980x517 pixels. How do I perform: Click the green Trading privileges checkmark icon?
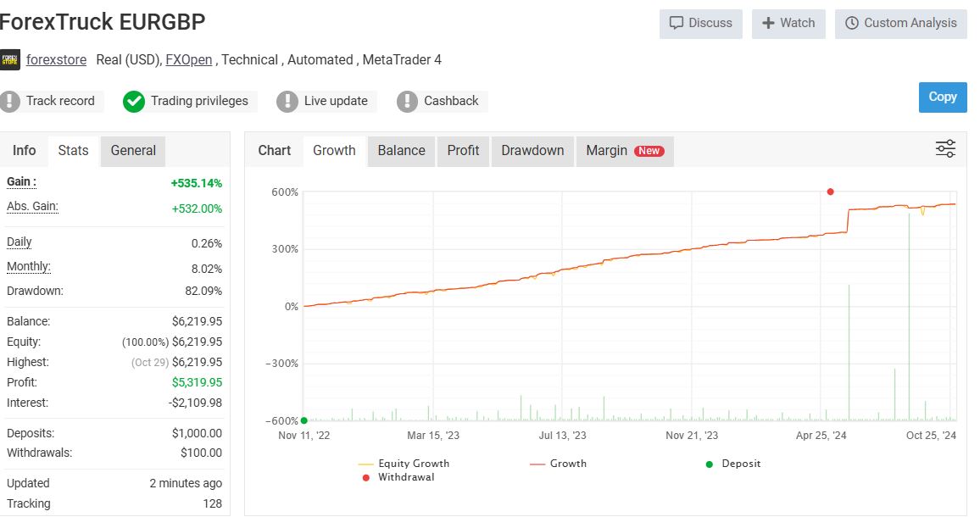134,102
